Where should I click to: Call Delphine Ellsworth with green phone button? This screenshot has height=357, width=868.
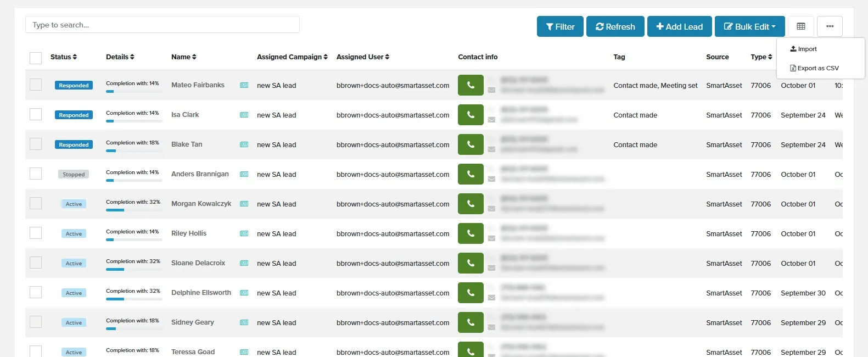click(x=471, y=293)
